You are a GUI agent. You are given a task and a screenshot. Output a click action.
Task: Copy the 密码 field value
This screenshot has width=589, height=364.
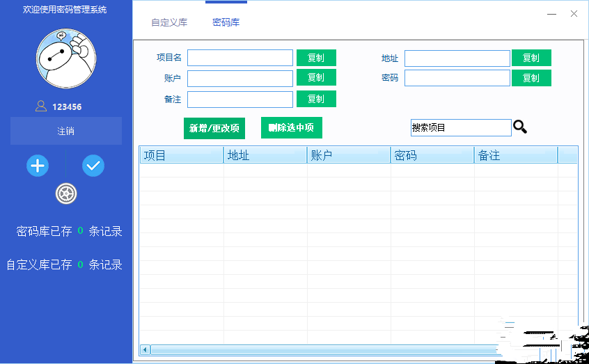click(x=531, y=78)
